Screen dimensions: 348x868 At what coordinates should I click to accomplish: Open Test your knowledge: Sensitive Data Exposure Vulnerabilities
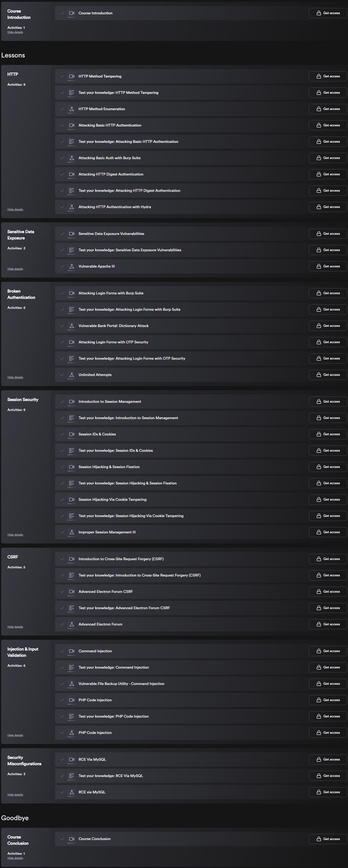tap(130, 250)
